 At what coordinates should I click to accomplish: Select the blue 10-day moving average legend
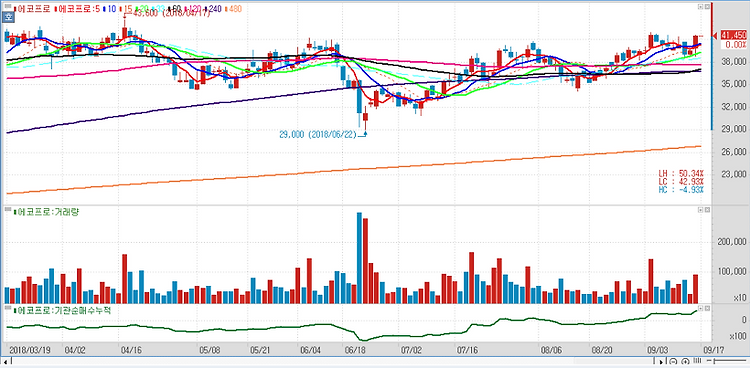coord(110,9)
